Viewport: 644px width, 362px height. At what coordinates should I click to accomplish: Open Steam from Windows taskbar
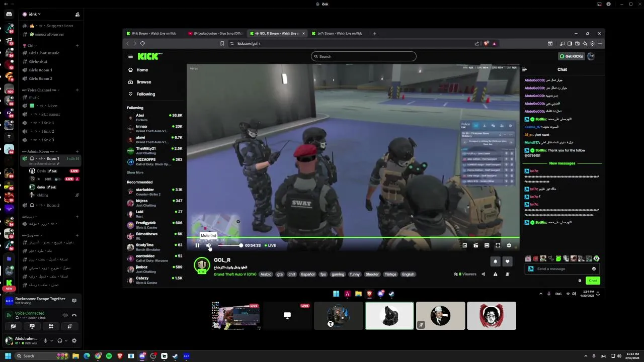(175, 356)
